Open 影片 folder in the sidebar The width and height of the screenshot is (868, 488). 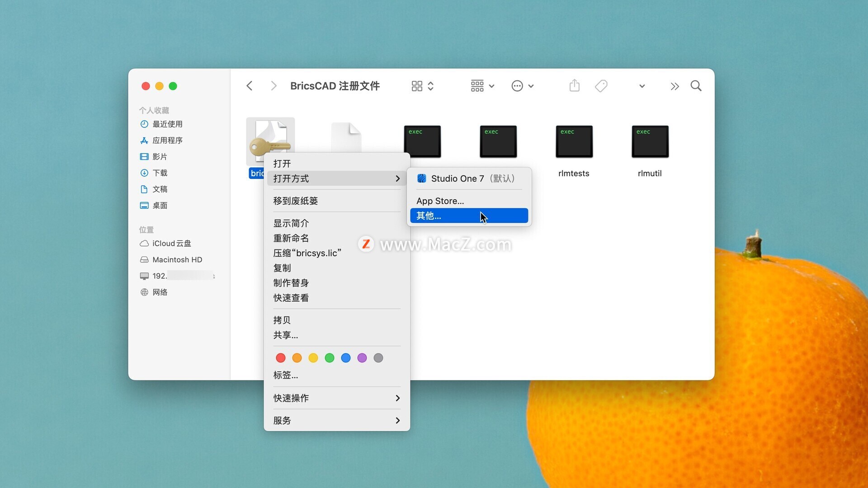(x=154, y=156)
